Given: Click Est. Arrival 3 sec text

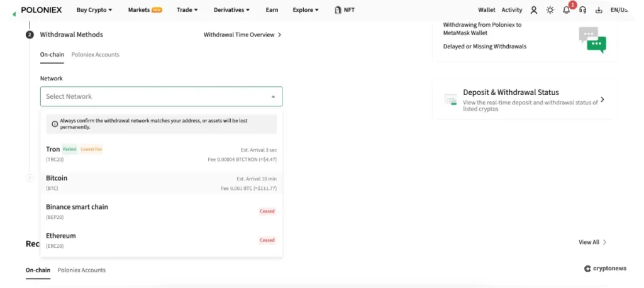Looking at the screenshot, I should tap(258, 150).
